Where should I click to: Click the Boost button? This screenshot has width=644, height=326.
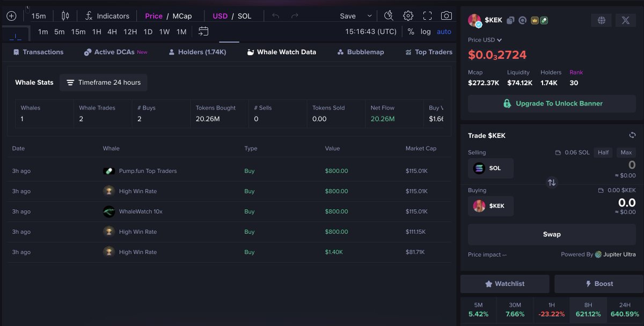[x=599, y=284]
